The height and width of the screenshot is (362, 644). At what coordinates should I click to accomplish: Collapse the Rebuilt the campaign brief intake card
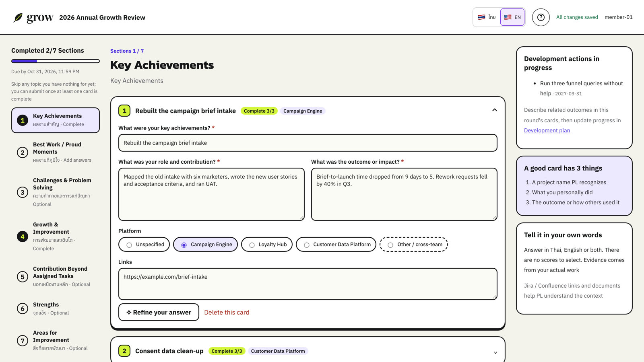pos(495,110)
